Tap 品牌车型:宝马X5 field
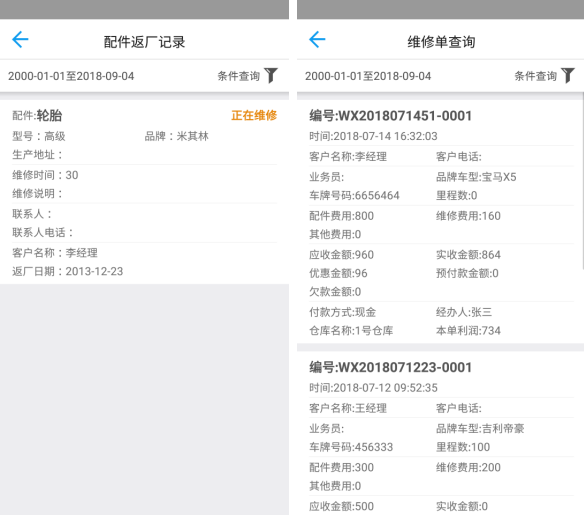This screenshot has width=584, height=530. click(x=476, y=177)
